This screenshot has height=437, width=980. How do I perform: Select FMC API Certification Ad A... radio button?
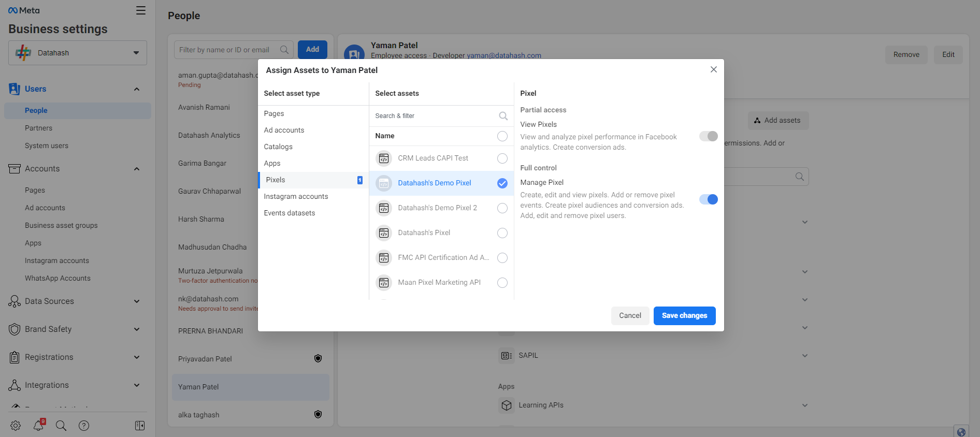pyautogui.click(x=502, y=258)
